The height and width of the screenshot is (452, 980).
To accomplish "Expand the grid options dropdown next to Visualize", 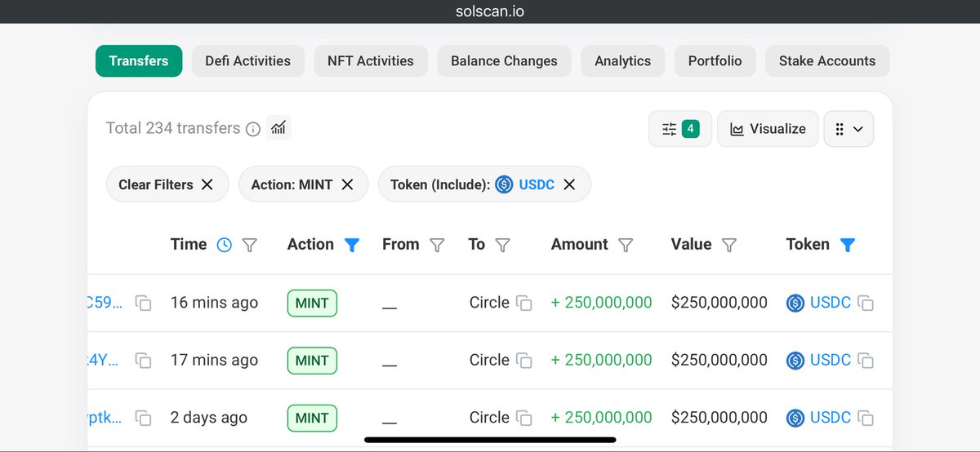I will [x=849, y=129].
